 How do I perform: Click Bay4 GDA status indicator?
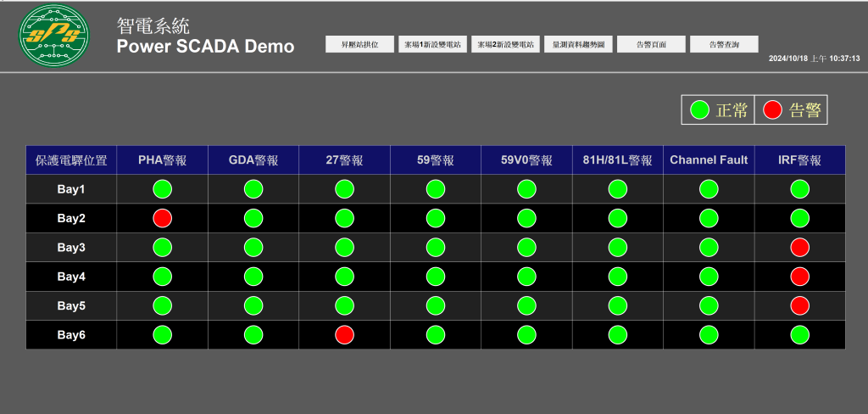click(x=253, y=277)
